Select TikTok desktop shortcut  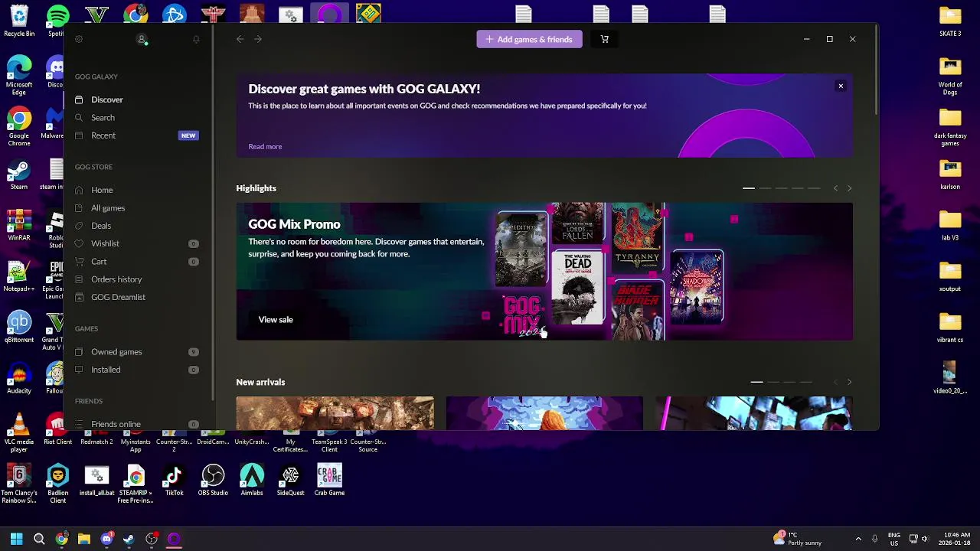point(174,481)
